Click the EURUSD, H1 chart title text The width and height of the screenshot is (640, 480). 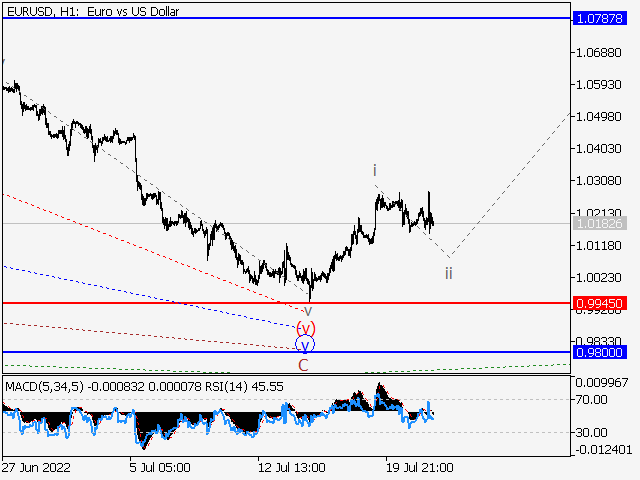[93, 11]
